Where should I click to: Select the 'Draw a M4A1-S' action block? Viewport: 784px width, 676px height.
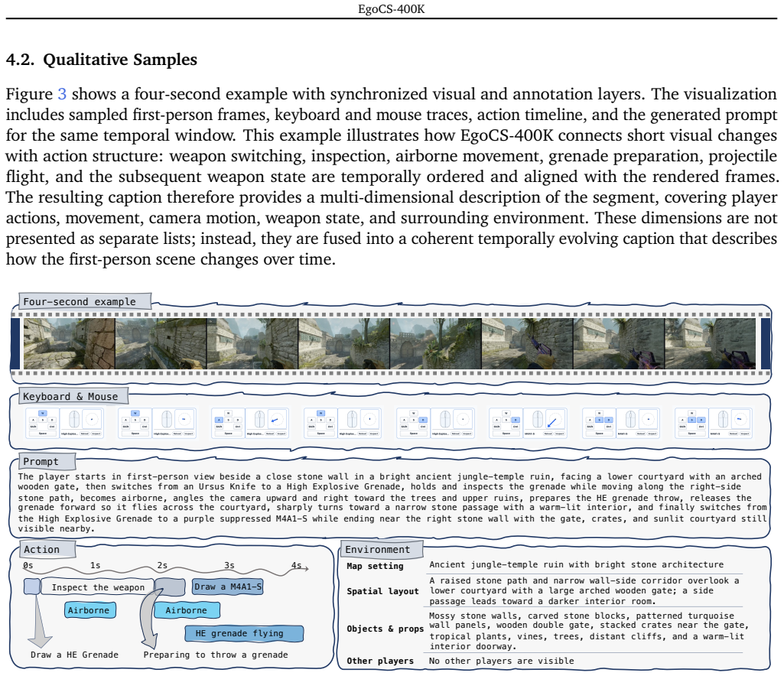coord(228,587)
